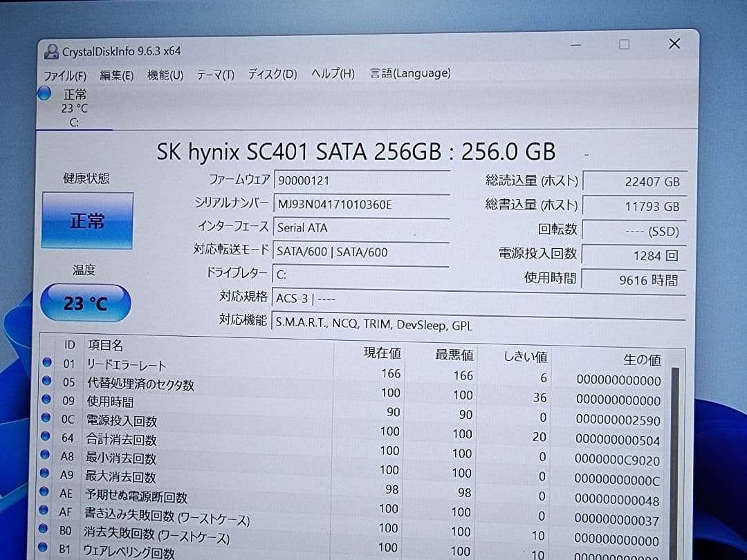Click the 生の値 column header
Viewport: 747px width, 560px height.
tap(642, 360)
